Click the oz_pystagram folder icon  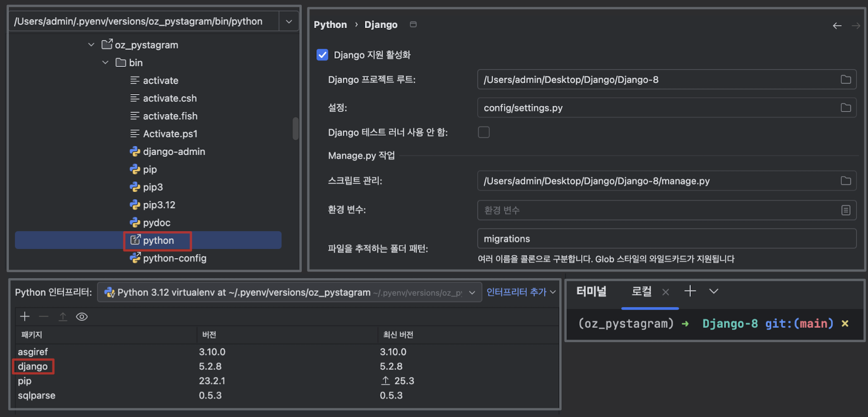coord(107,44)
